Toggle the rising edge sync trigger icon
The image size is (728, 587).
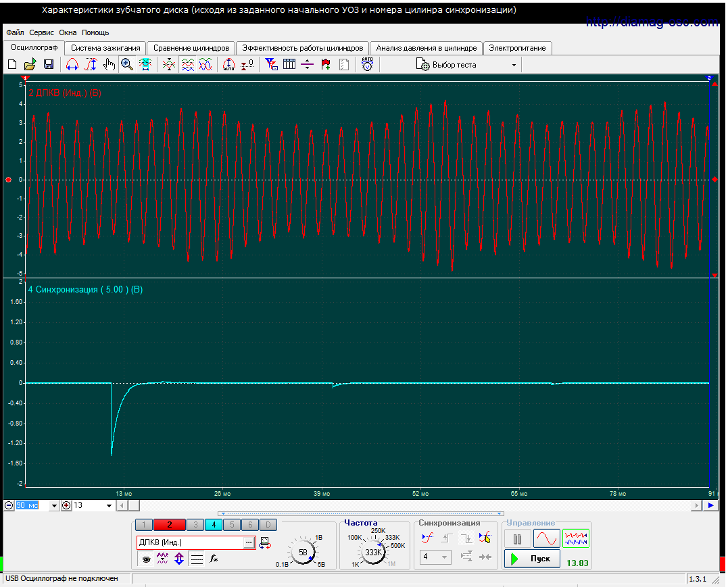(447, 538)
